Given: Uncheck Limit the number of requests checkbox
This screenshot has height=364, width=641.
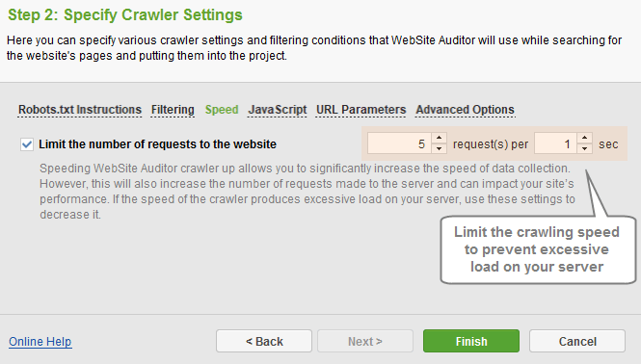Looking at the screenshot, I should 27,144.
